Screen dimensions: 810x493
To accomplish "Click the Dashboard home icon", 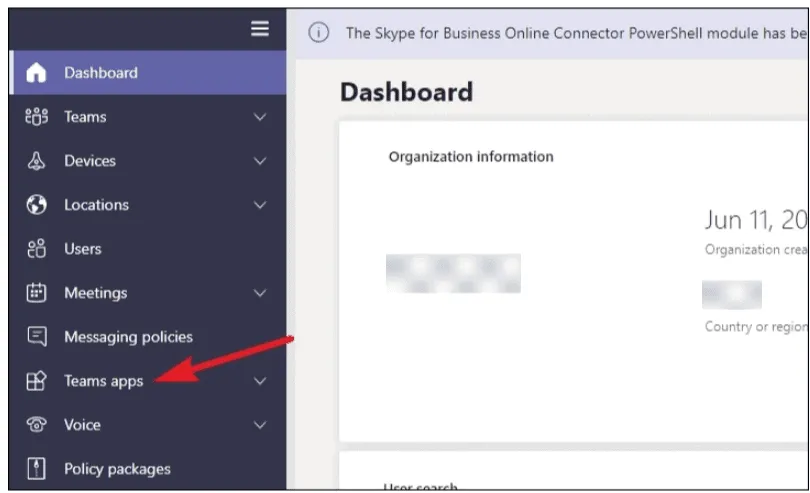I will coord(36,73).
